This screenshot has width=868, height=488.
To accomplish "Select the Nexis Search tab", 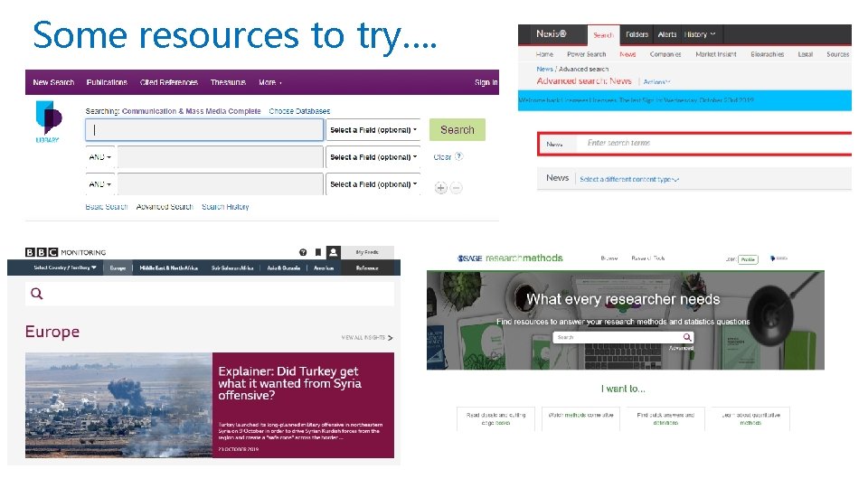I will coord(603,35).
